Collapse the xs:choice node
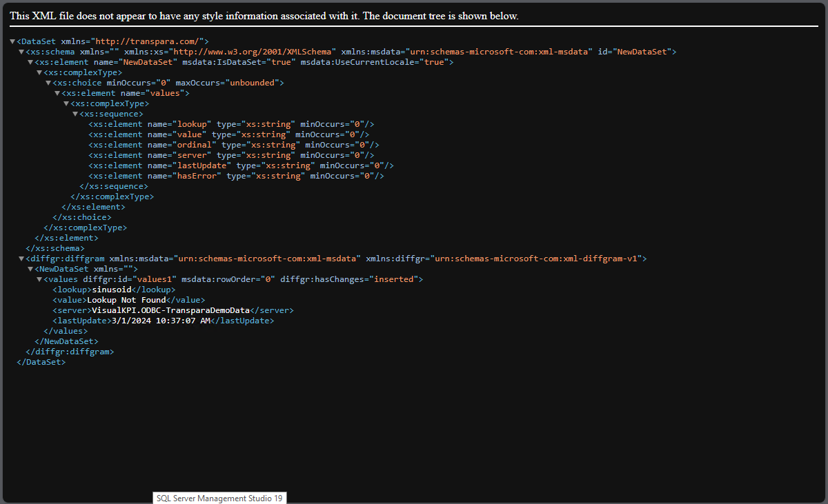828x504 pixels. [48, 83]
